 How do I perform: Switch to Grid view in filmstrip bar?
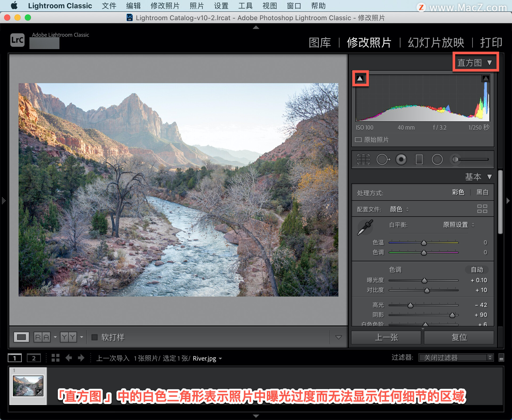tap(55, 358)
